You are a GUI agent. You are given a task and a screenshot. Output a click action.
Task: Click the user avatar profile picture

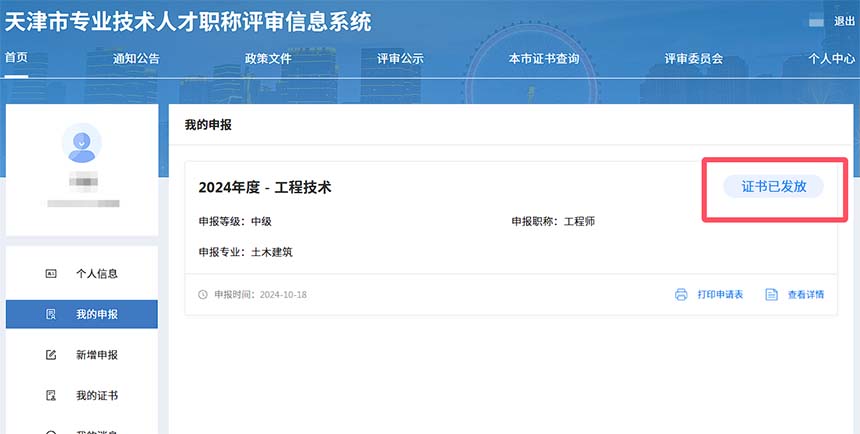[x=82, y=143]
